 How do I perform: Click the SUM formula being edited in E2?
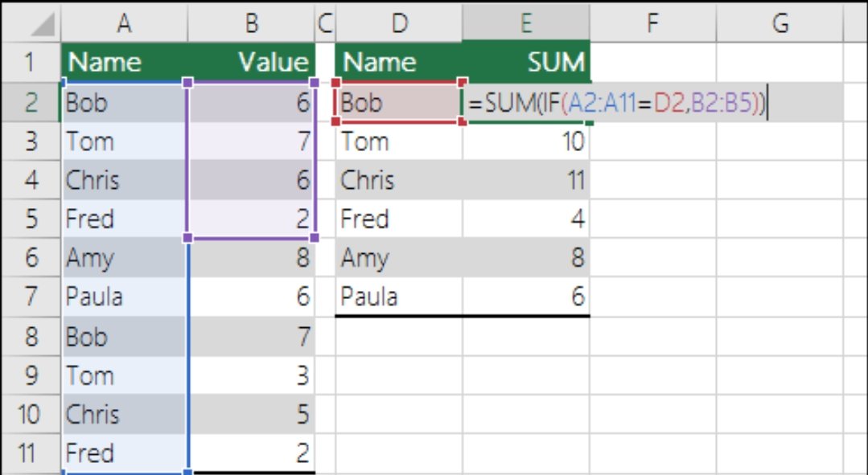pos(615,103)
